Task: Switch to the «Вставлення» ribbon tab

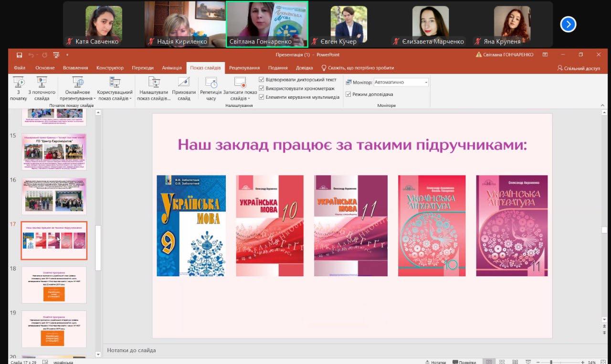Action: click(x=75, y=68)
